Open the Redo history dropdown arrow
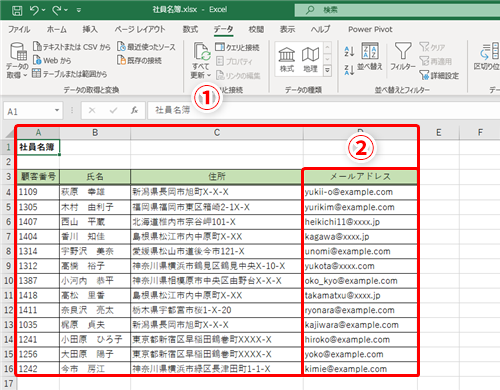The width and height of the screenshot is (500, 390). tap(66, 10)
